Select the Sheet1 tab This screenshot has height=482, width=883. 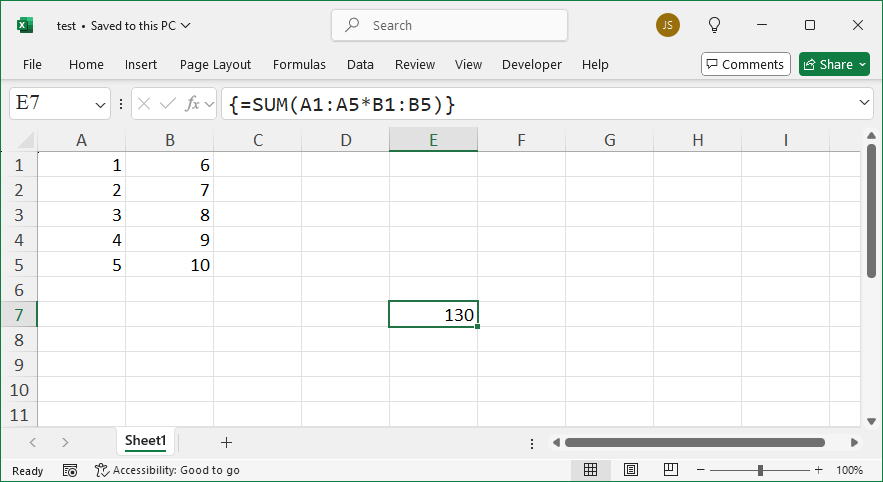[145, 441]
